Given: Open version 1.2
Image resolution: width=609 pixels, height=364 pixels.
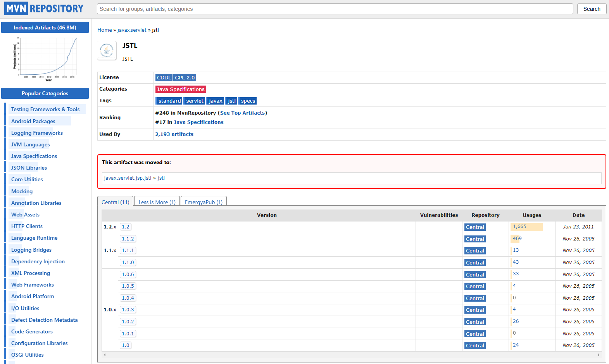Looking at the screenshot, I should [x=126, y=227].
